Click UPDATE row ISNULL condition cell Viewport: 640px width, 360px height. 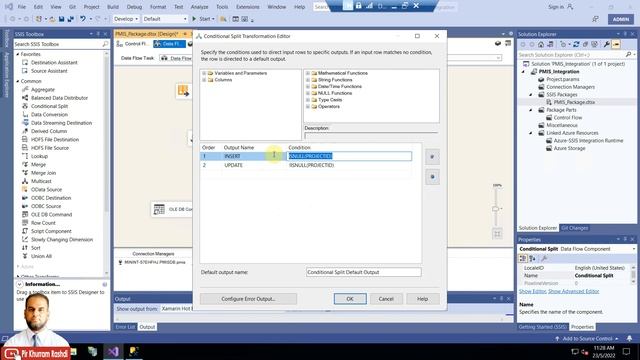[349, 165]
